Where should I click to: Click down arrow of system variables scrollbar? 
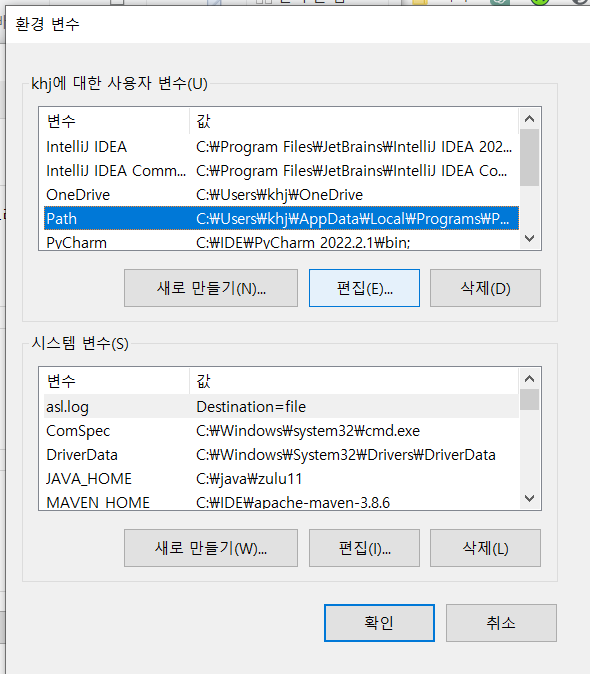529,498
